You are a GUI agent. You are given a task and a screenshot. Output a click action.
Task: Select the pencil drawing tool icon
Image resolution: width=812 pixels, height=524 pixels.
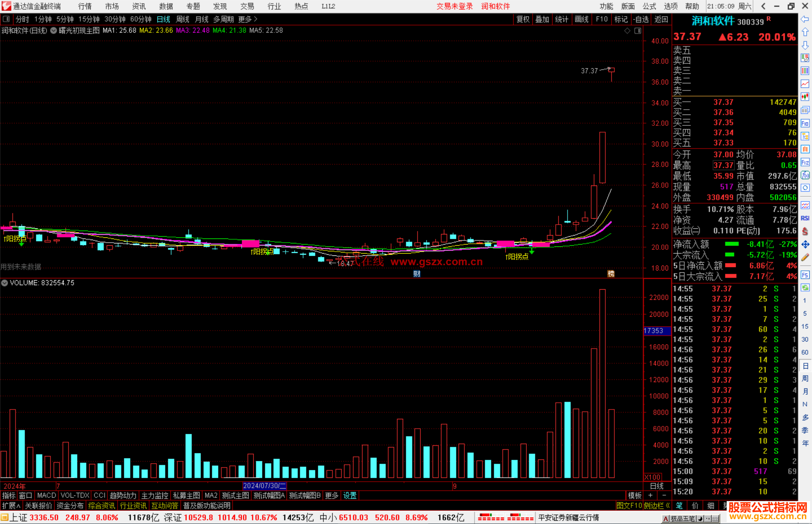tap(805, 257)
